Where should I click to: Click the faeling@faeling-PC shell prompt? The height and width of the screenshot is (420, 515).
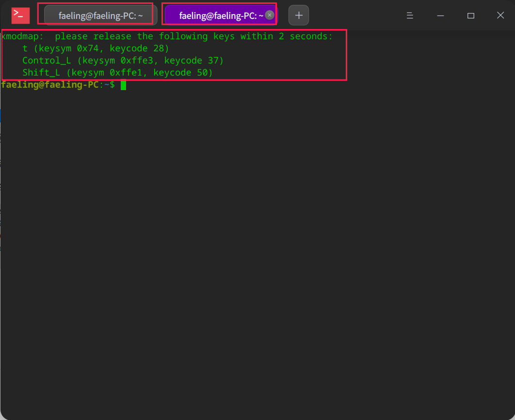click(58, 85)
